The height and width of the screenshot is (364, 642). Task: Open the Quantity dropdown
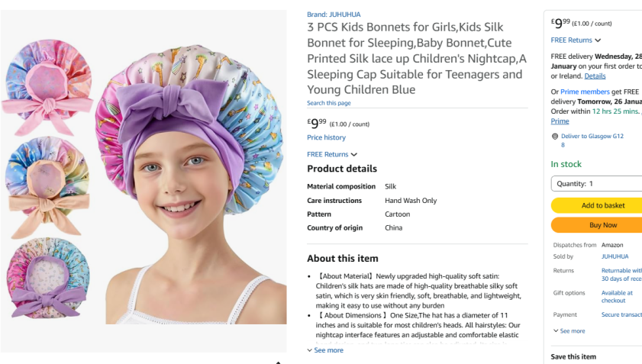[x=596, y=183]
